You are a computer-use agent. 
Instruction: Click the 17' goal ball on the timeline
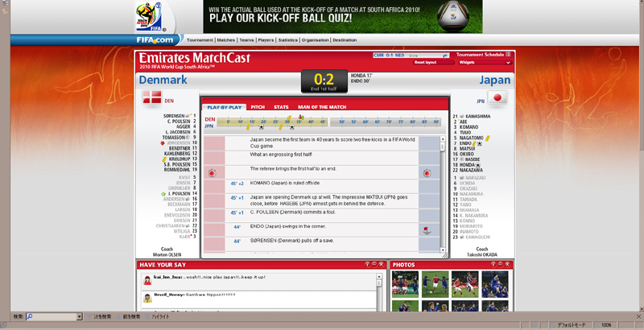[261, 127]
